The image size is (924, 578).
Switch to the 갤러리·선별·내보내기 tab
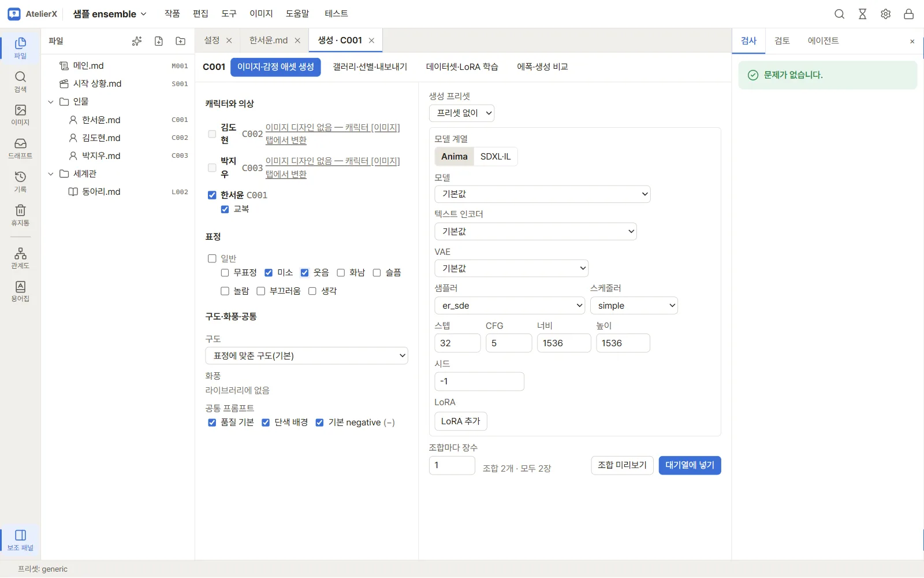pyautogui.click(x=370, y=67)
